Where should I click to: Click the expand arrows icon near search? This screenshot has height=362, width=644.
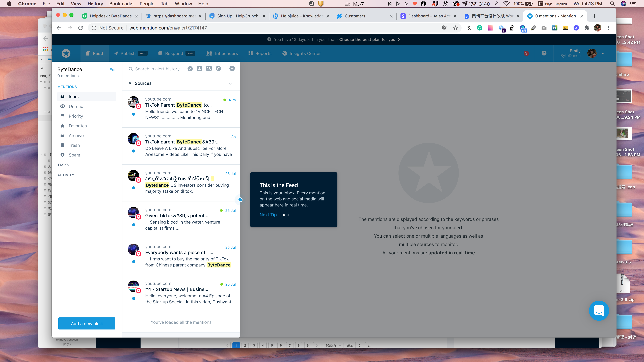coord(218,69)
